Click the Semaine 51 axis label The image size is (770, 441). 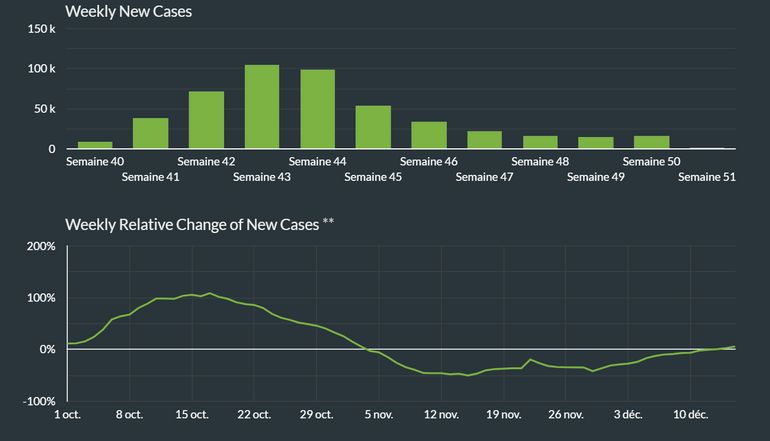[707, 177]
